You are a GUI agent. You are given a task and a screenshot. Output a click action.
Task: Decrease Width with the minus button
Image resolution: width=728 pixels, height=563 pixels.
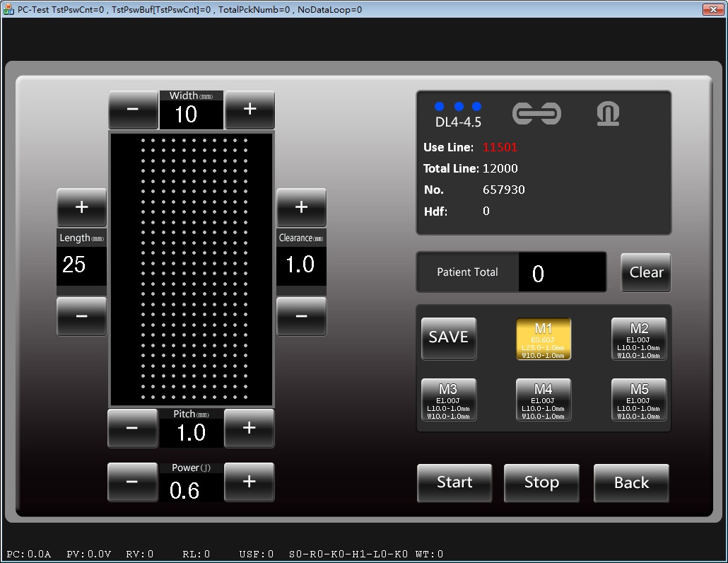point(133,110)
